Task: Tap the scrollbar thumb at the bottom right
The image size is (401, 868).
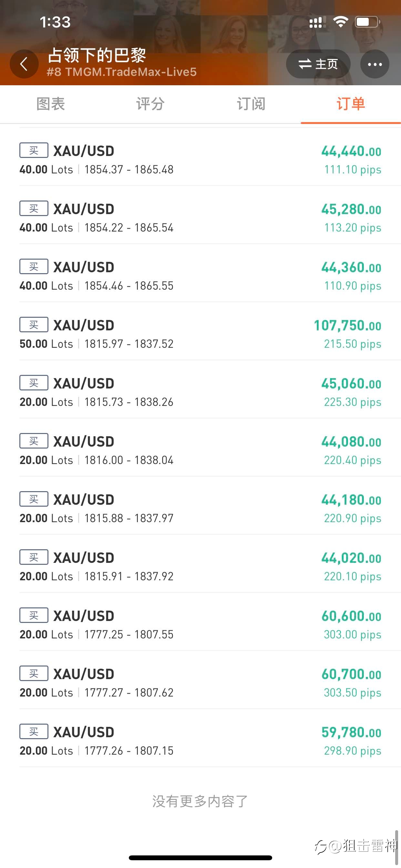Action: [396, 847]
